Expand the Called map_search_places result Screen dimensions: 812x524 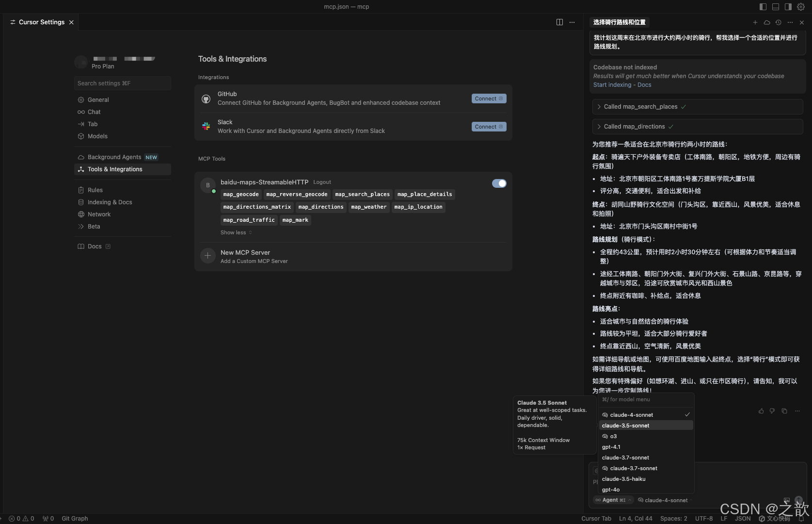click(x=698, y=107)
